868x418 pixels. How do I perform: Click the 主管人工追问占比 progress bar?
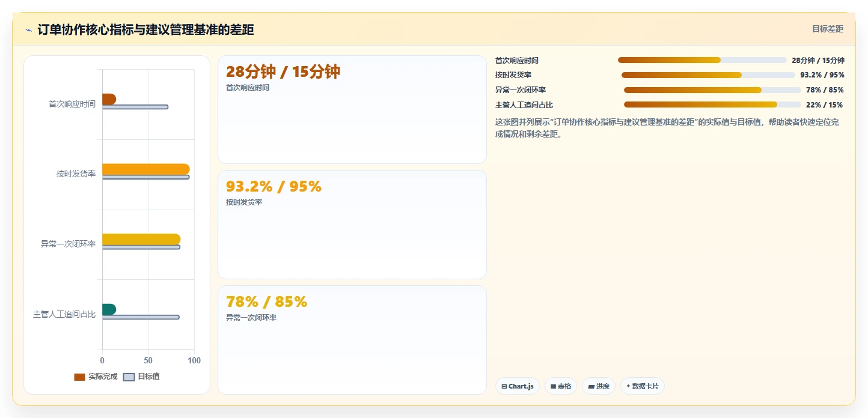pyautogui.click(x=712, y=104)
